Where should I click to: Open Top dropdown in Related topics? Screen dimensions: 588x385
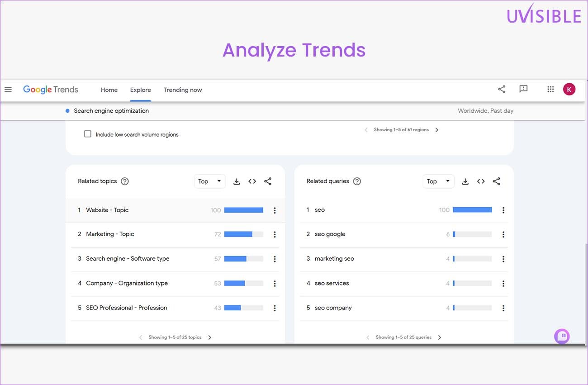tap(210, 181)
